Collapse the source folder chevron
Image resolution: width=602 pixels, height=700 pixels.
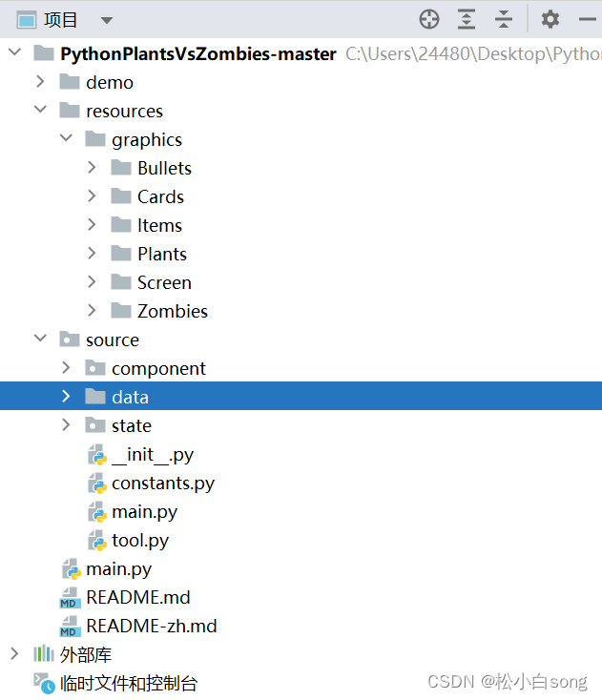[x=40, y=338]
